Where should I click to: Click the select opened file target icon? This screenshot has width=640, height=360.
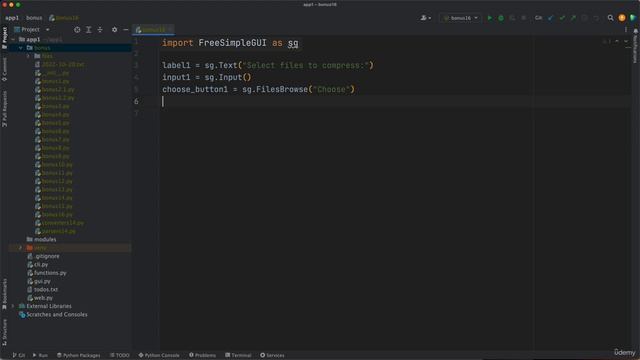tap(77, 29)
